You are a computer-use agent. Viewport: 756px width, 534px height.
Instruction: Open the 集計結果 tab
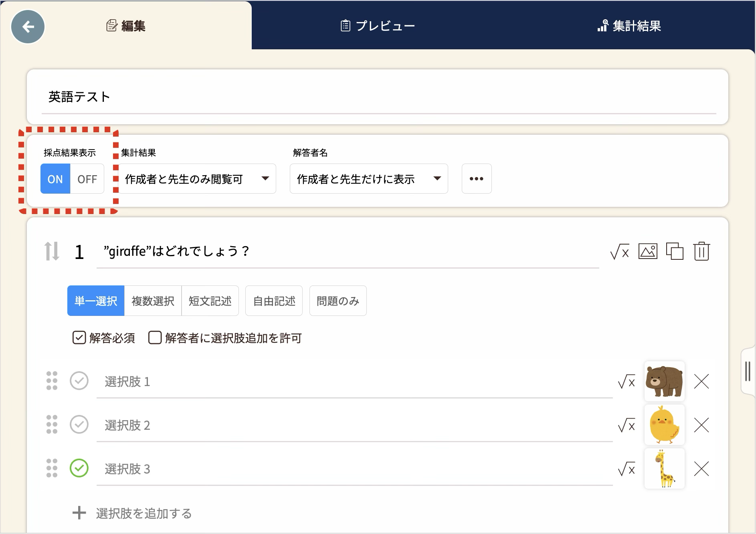pos(629,26)
